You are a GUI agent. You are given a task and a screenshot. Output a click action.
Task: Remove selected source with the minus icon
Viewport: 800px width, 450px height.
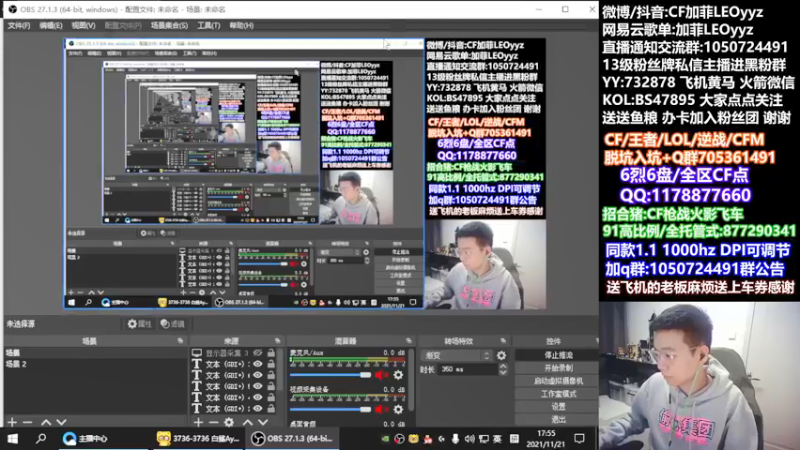click(x=213, y=422)
